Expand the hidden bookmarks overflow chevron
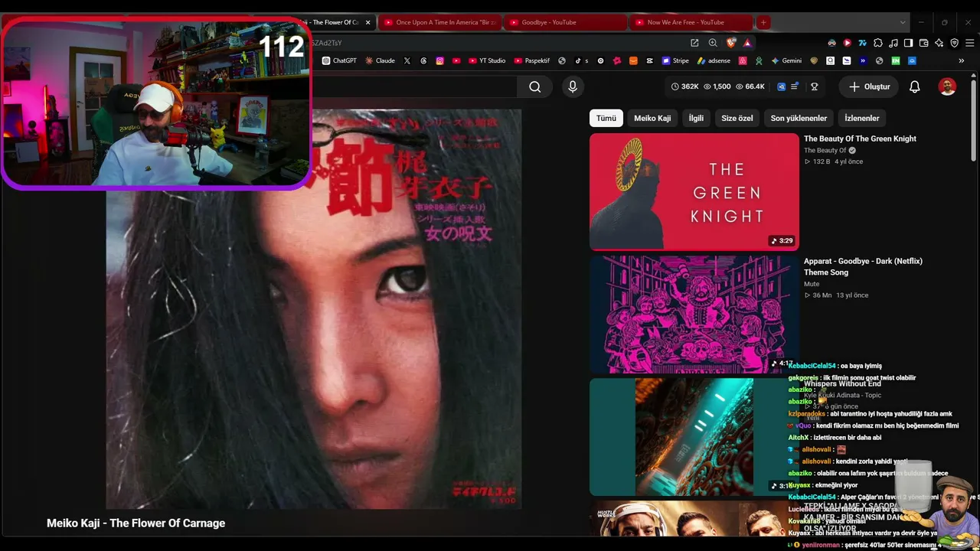Screen dimensions: 980x551 pyautogui.click(x=962, y=60)
